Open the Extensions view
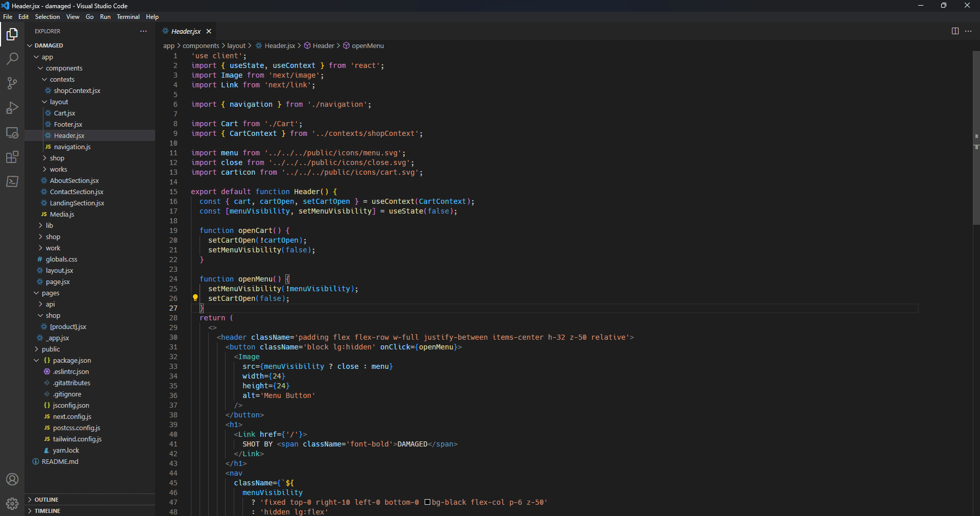The image size is (980, 516). (x=12, y=157)
